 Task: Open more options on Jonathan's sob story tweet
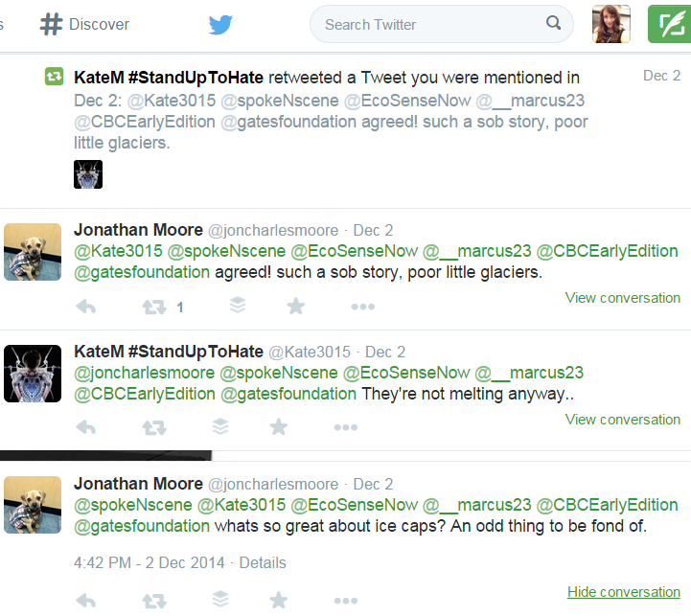[362, 307]
